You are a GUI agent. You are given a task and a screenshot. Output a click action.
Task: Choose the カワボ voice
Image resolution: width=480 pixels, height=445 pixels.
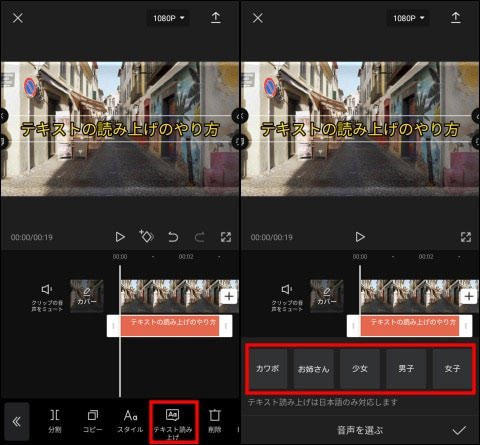pyautogui.click(x=267, y=369)
